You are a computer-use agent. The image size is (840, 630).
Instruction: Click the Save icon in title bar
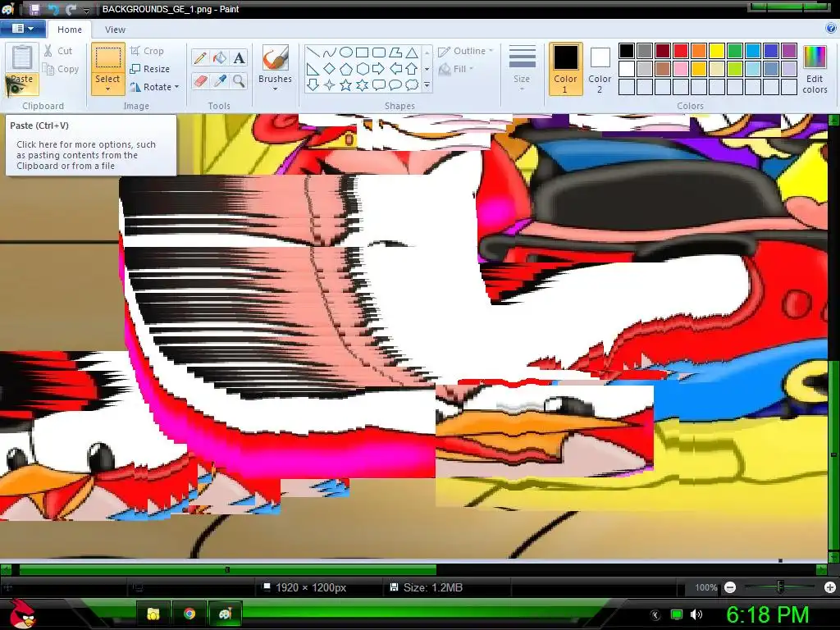pyautogui.click(x=34, y=9)
